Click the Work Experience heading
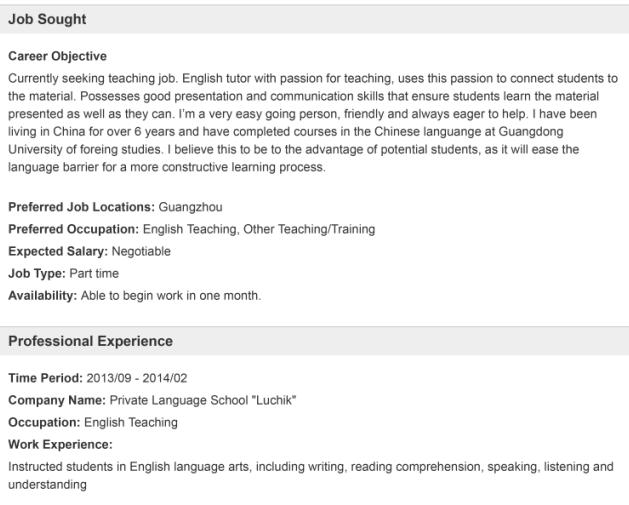The width and height of the screenshot is (629, 505). (60, 444)
